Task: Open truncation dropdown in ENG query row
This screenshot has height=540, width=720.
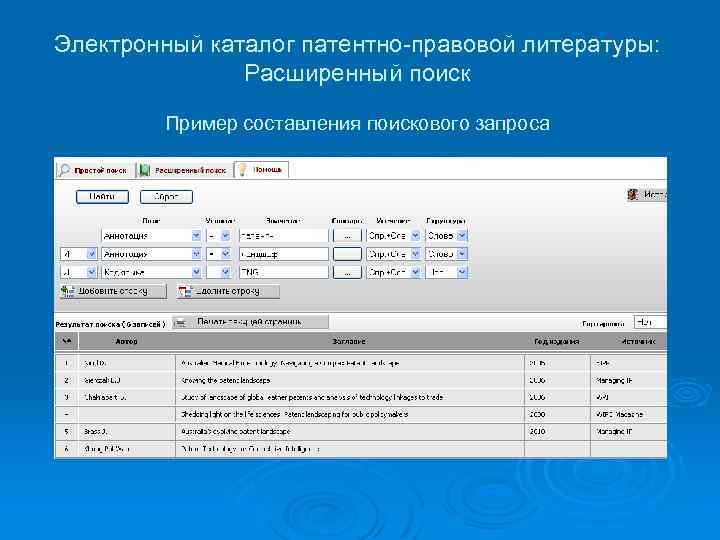Action: (x=394, y=272)
